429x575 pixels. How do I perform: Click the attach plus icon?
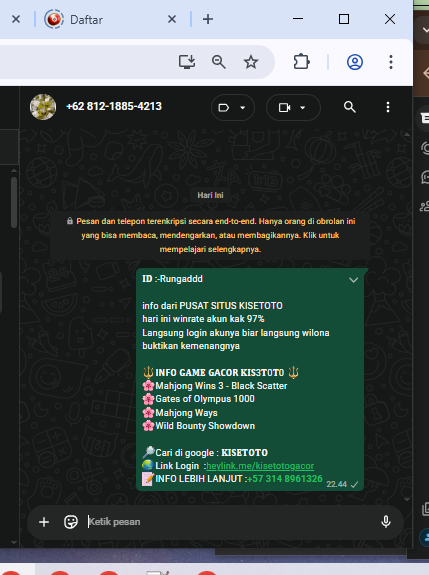click(44, 522)
